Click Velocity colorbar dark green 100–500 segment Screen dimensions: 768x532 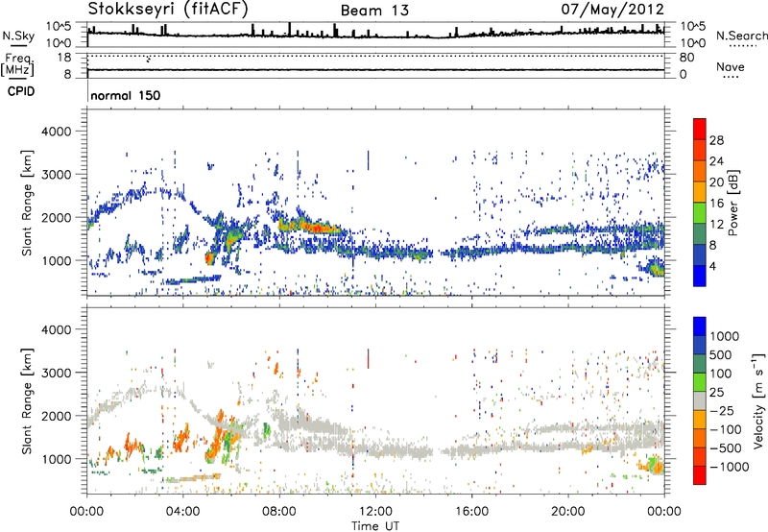[700, 364]
